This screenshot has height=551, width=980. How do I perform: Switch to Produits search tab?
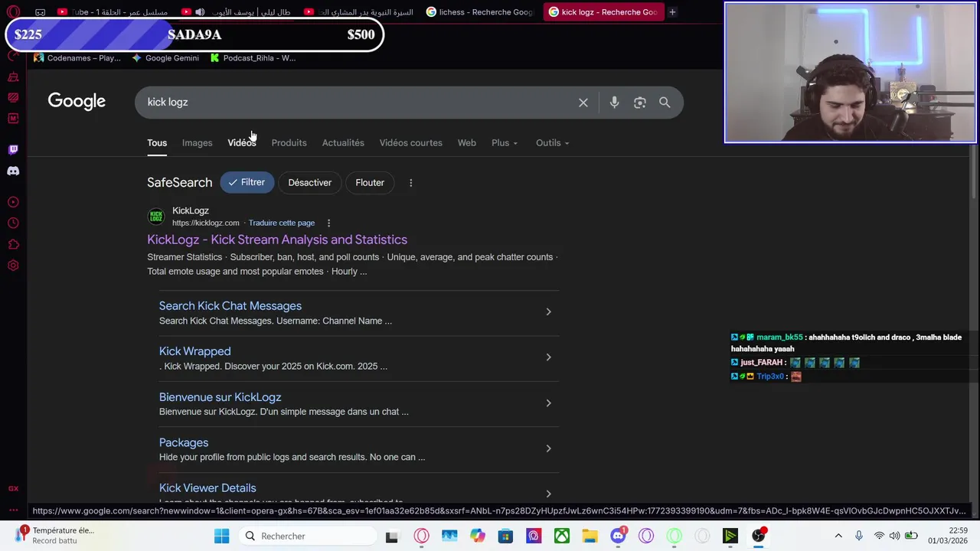point(289,143)
